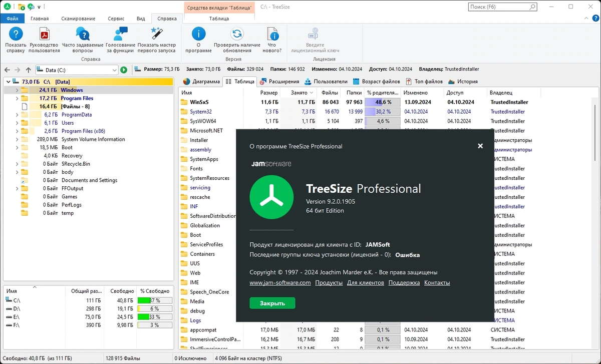This screenshot has height=364, width=601.
Task: Click the Recovery folder icon in tree
Action: 25,156
